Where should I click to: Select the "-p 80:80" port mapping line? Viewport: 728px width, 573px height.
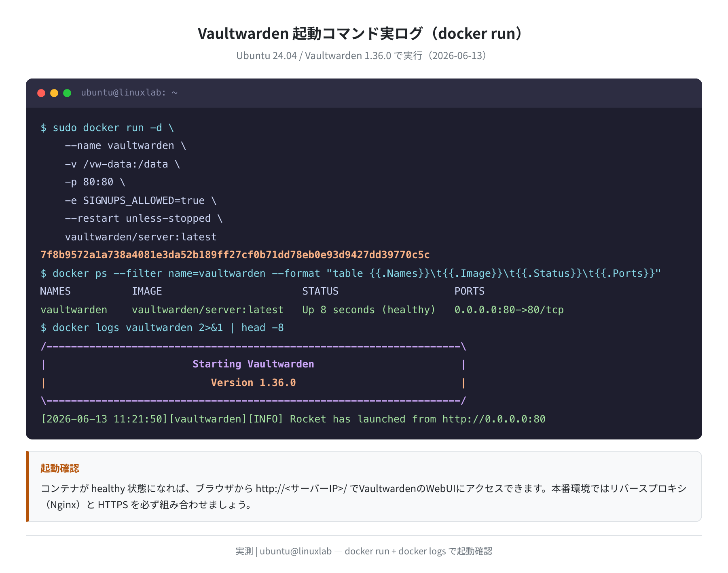point(95,182)
